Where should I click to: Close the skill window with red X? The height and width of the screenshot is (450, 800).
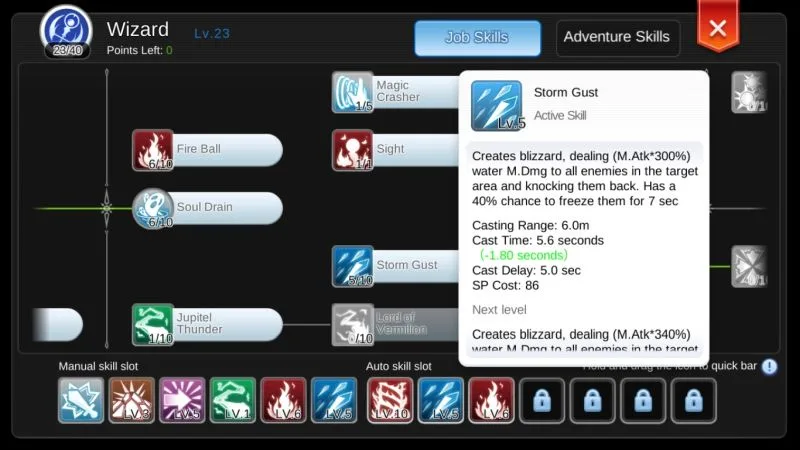(x=717, y=27)
